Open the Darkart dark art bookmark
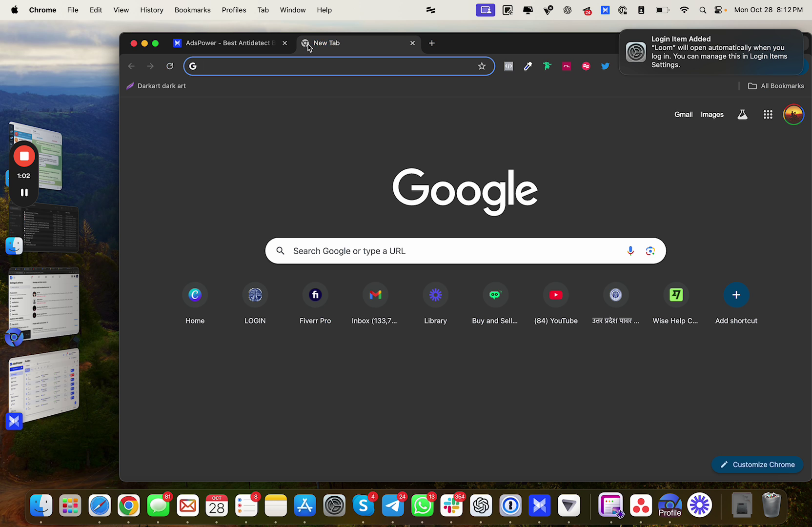 coord(156,86)
